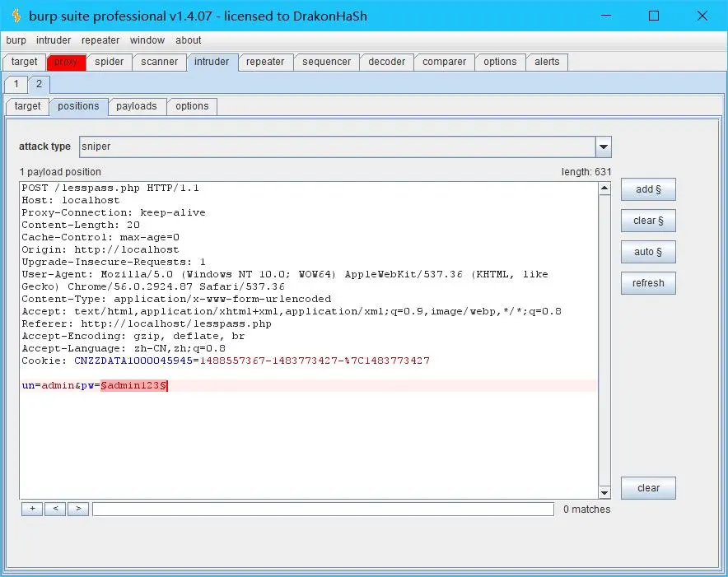
Task: Click the Burp Suite logo icon in title bar
Action: (16, 16)
